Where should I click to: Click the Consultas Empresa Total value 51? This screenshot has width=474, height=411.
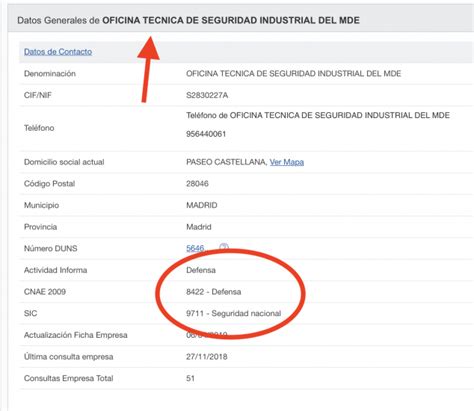point(190,378)
